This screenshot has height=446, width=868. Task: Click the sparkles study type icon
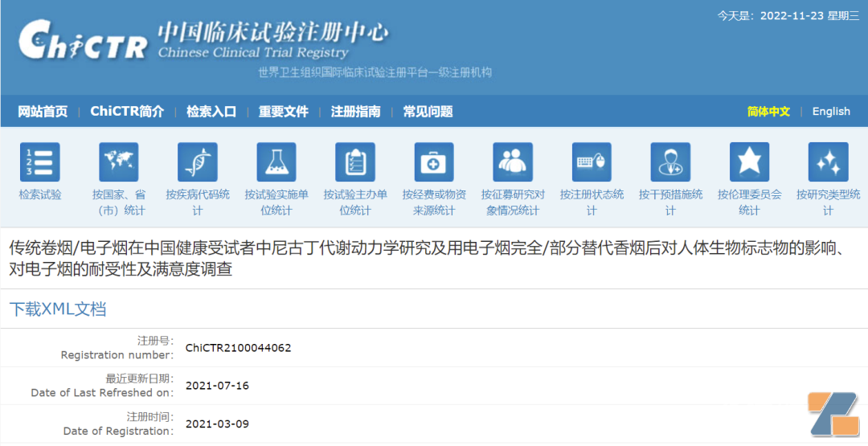click(828, 162)
